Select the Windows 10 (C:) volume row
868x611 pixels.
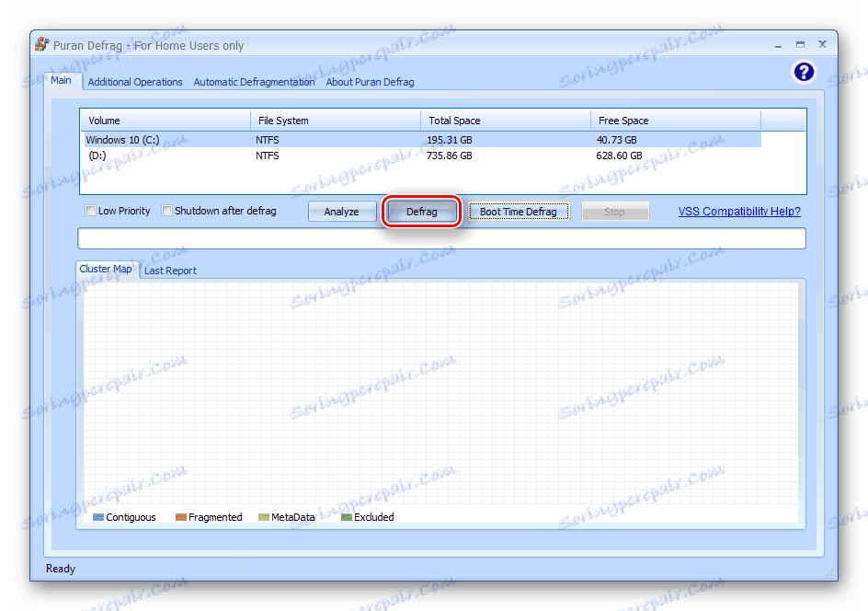click(x=421, y=140)
